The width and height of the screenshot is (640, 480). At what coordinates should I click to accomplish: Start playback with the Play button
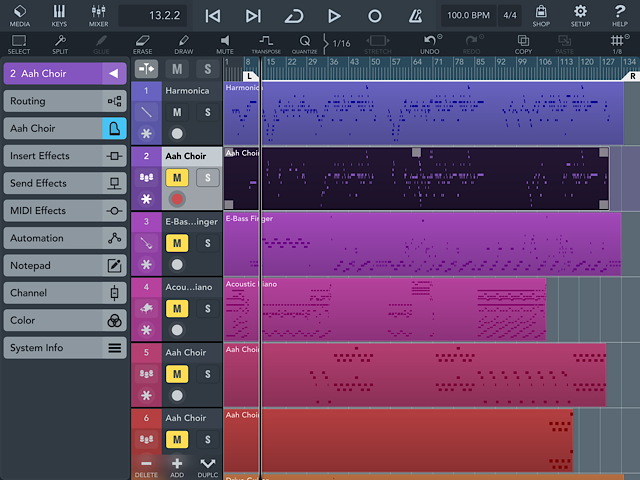334,16
